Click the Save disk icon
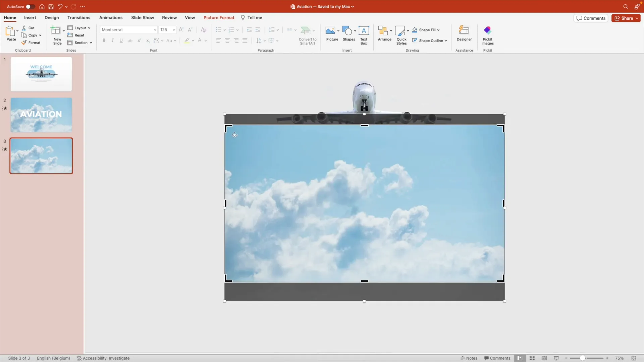 coord(51,7)
